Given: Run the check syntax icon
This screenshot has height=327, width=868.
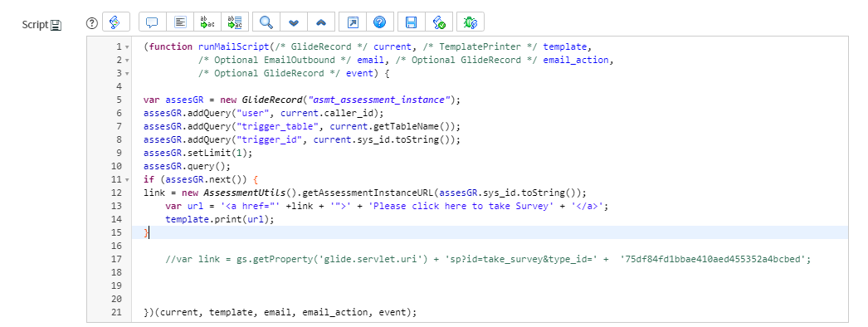Looking at the screenshot, I should [440, 22].
